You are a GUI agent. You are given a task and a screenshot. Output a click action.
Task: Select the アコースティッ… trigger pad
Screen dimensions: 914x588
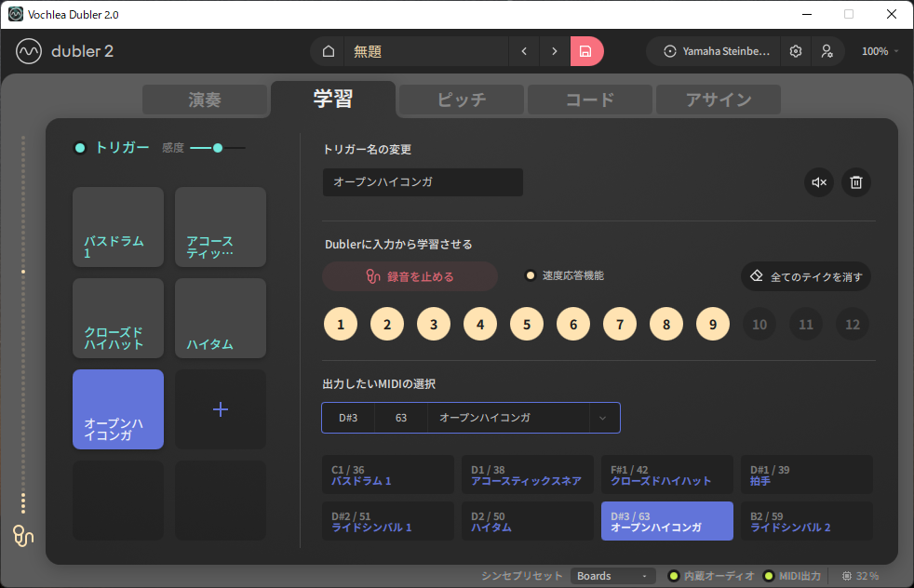(x=221, y=227)
